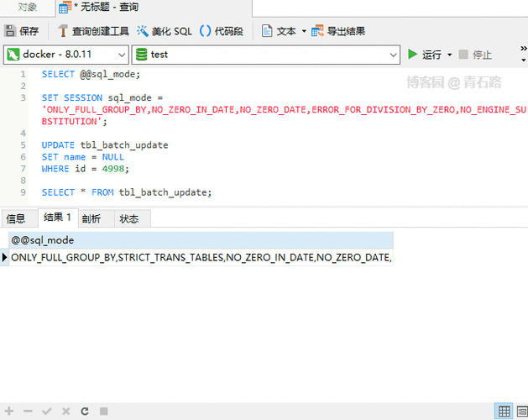Switch to the Objects (对象) tab
This screenshot has width=528, height=420.
pos(27,7)
